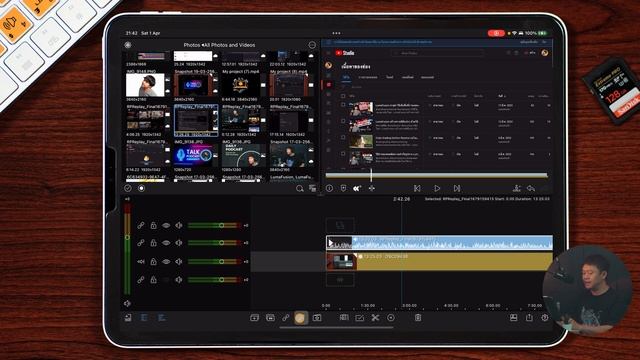Viewport: 640px width, 360px height.
Task: Check the select-all checkbox in YouTube Studio table header
Action: pos(343,96)
